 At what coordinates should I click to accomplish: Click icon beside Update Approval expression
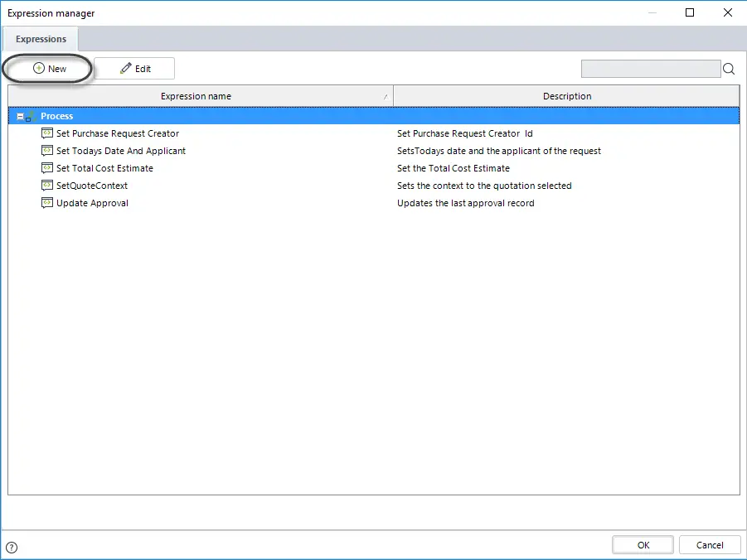coord(46,203)
